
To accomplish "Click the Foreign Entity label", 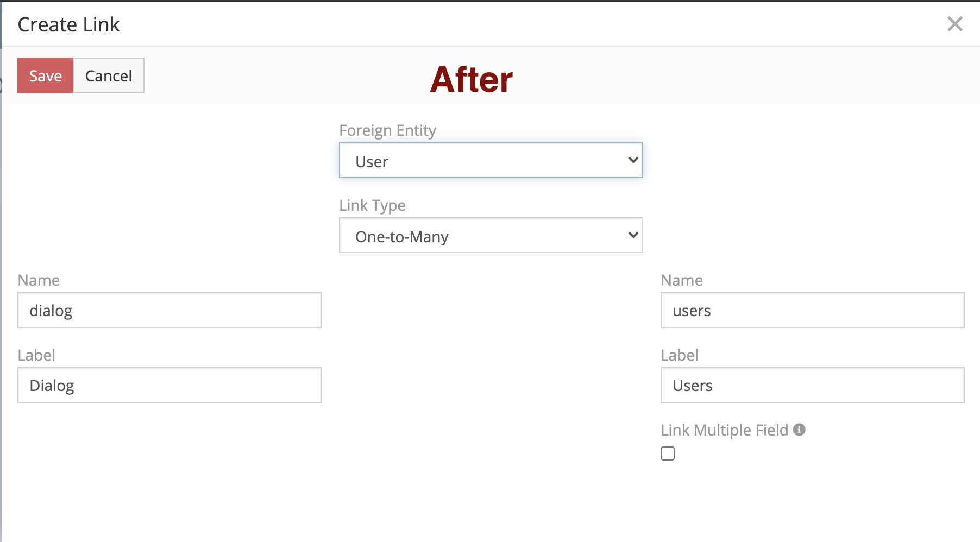I will click(x=387, y=130).
